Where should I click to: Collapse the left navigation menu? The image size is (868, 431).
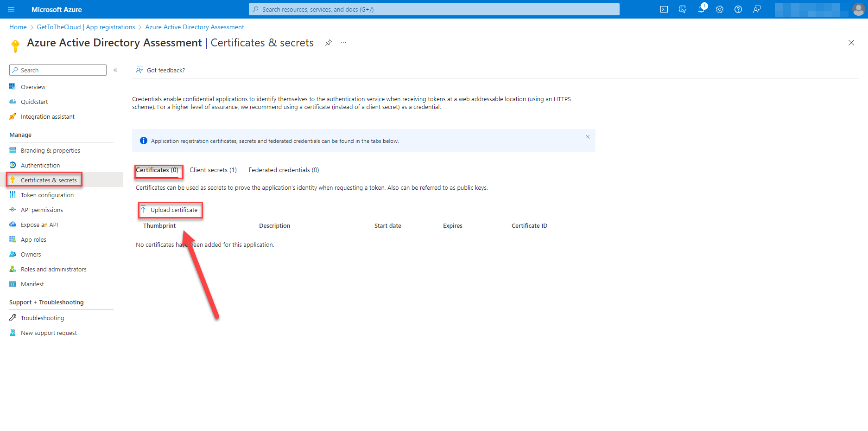pos(115,70)
